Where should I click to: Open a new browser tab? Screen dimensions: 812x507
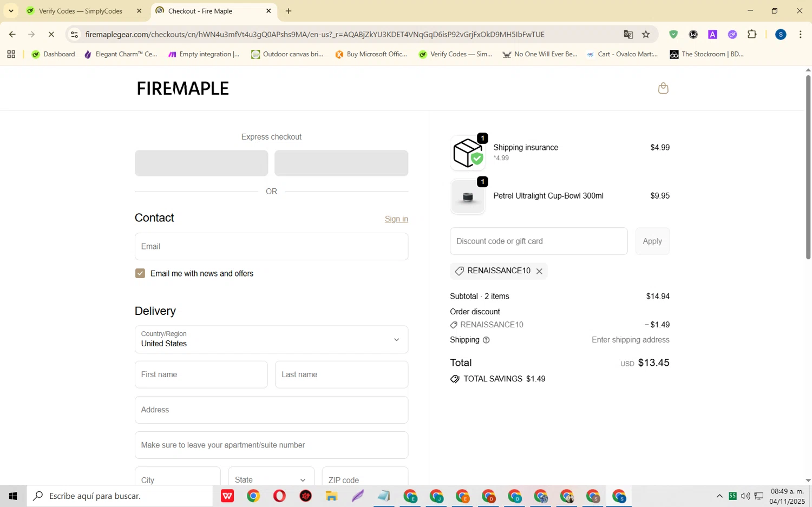(x=289, y=11)
